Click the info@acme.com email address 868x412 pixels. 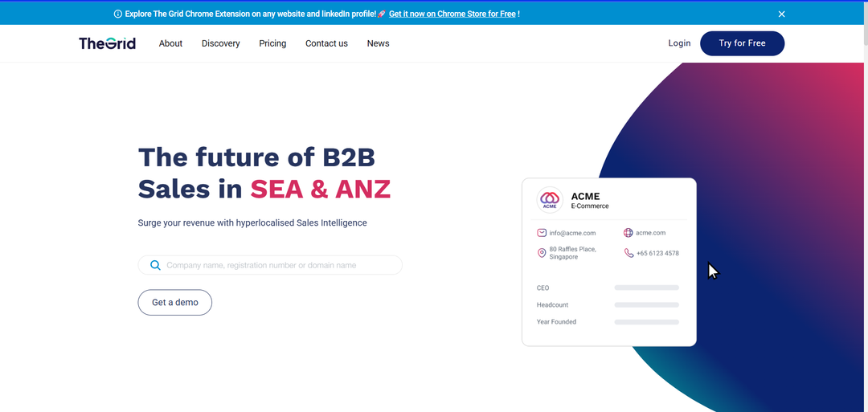572,233
